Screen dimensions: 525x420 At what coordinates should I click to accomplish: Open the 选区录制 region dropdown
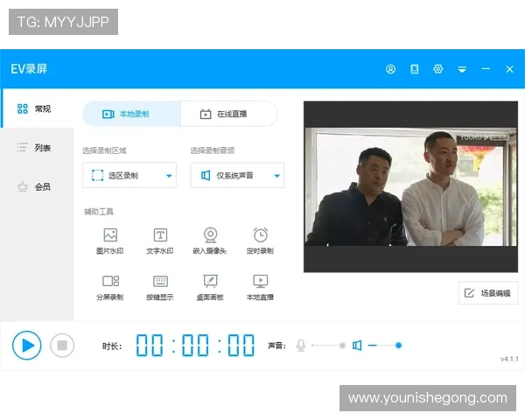[x=129, y=175]
